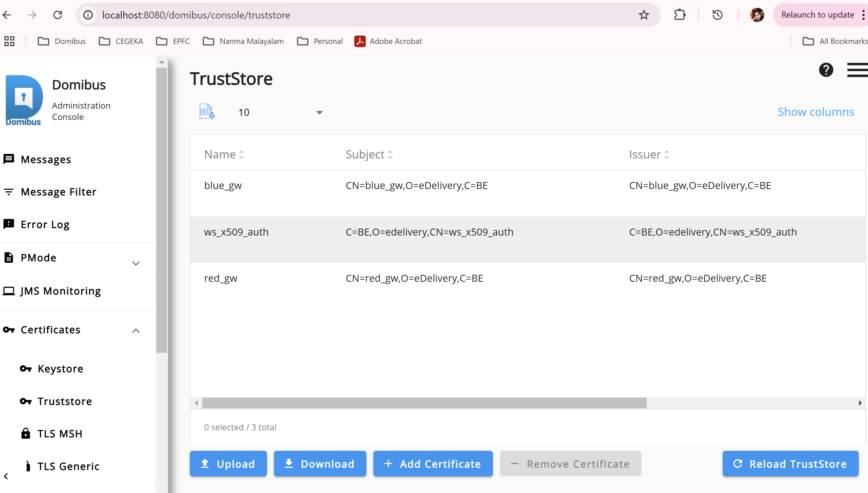This screenshot has width=868, height=493.
Task: Click the Upload button
Action: (228, 463)
